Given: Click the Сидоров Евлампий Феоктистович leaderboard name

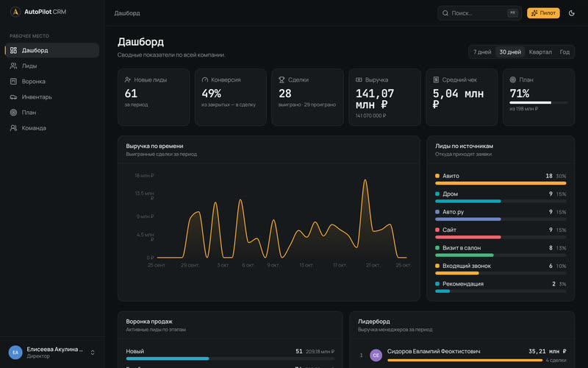Looking at the screenshot, I should (434, 351).
